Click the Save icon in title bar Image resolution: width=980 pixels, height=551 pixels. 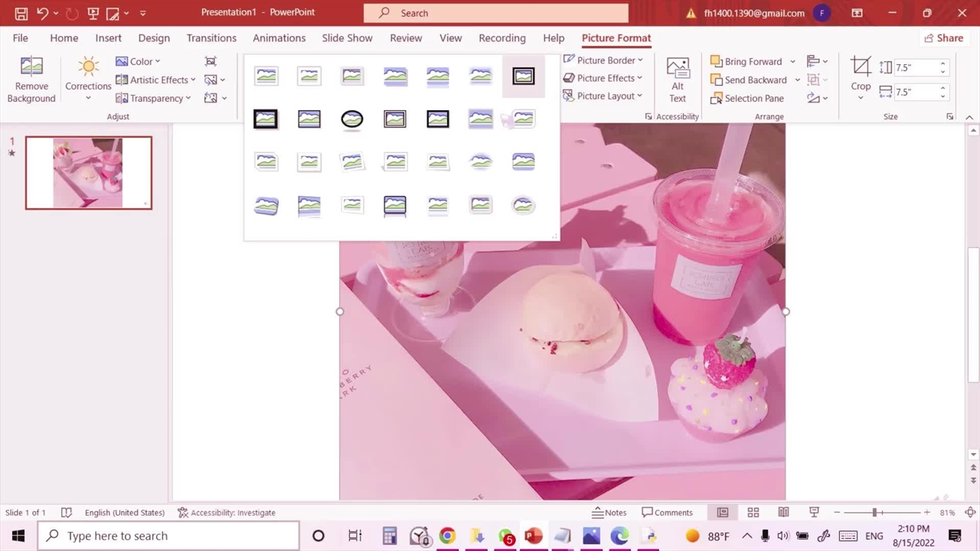[x=21, y=13]
